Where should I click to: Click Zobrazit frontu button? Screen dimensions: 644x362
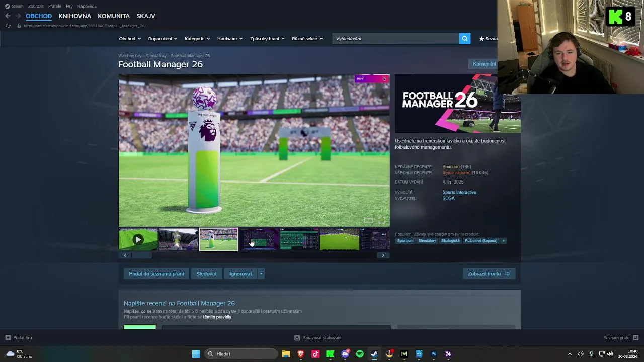(x=489, y=274)
